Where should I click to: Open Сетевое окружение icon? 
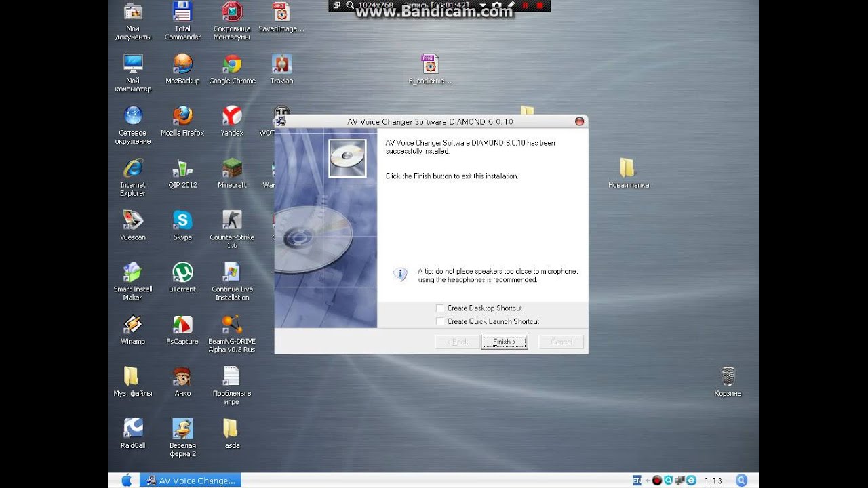click(x=133, y=125)
